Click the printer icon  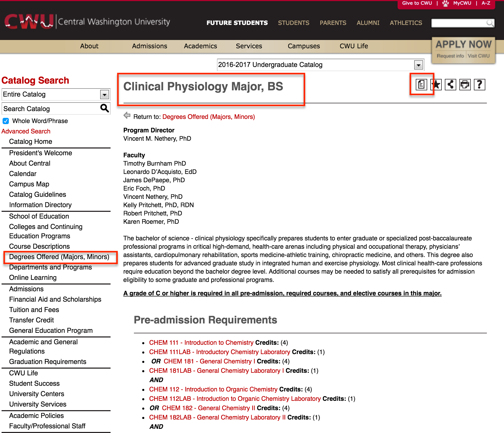465,85
